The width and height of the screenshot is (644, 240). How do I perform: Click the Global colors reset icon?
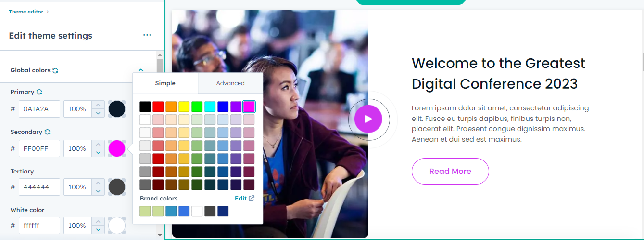55,70
